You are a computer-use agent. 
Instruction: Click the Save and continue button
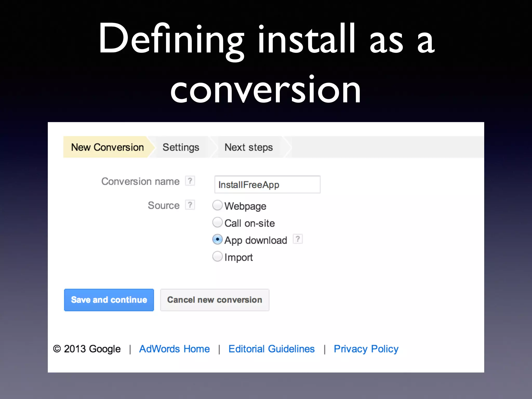[x=109, y=300]
